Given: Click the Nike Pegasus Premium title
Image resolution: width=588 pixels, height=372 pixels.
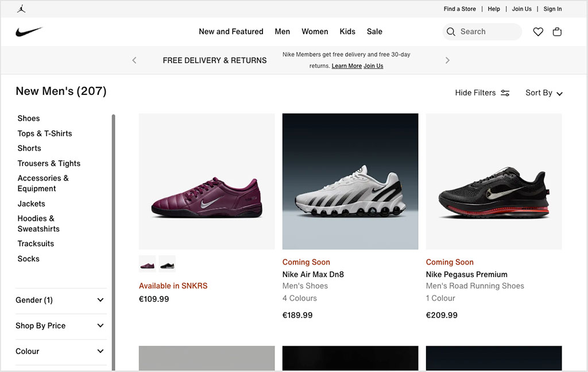Looking at the screenshot, I should click(466, 274).
